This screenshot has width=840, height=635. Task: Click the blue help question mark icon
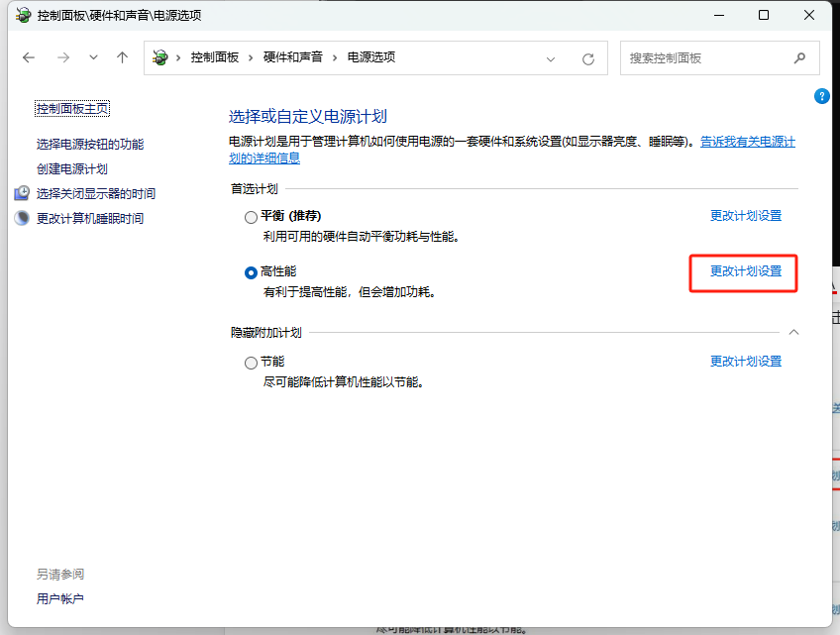pyautogui.click(x=821, y=96)
